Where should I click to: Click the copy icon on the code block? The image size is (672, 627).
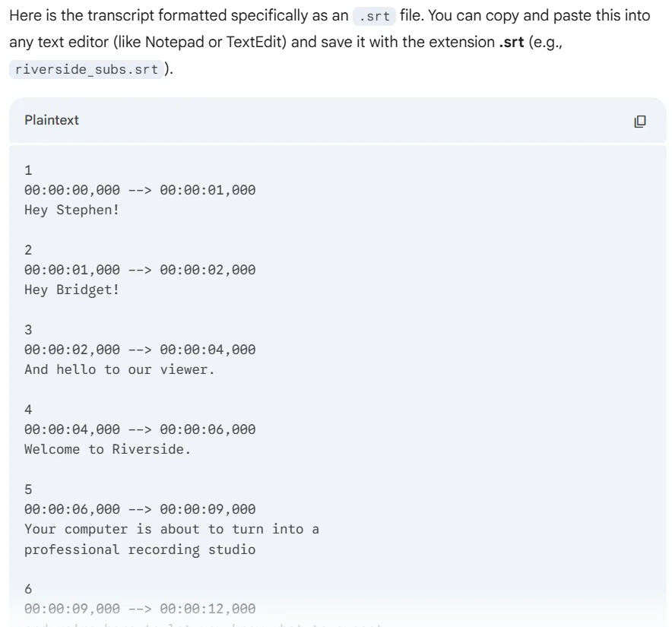pyautogui.click(x=641, y=122)
